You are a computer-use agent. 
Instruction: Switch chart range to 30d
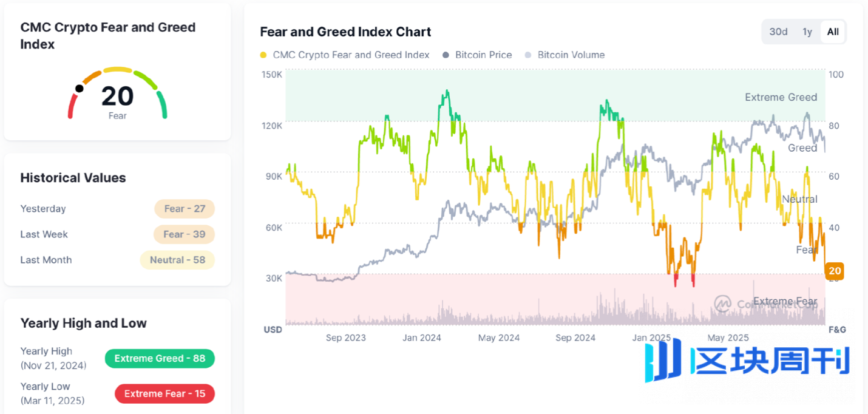point(778,32)
